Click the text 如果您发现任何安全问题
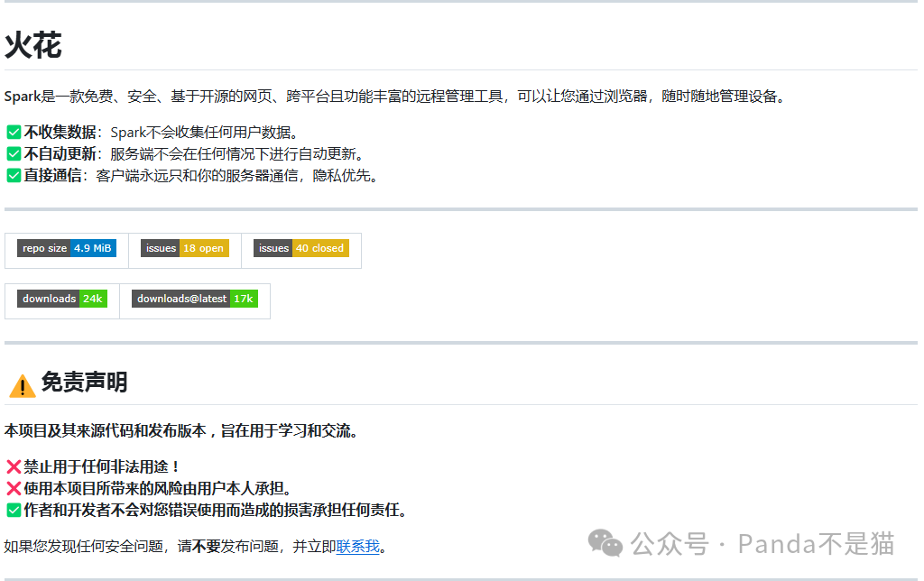Image resolution: width=924 pixels, height=581 pixels. click(83, 546)
